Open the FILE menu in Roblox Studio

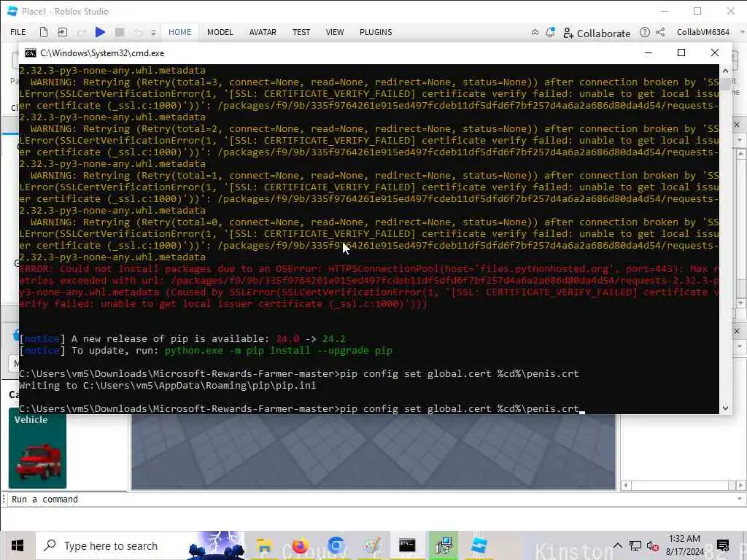[x=18, y=32]
